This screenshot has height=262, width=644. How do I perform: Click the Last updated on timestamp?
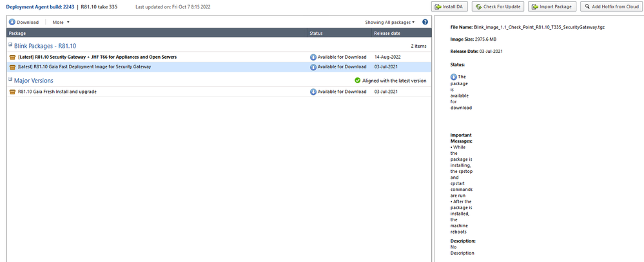pyautogui.click(x=174, y=6)
